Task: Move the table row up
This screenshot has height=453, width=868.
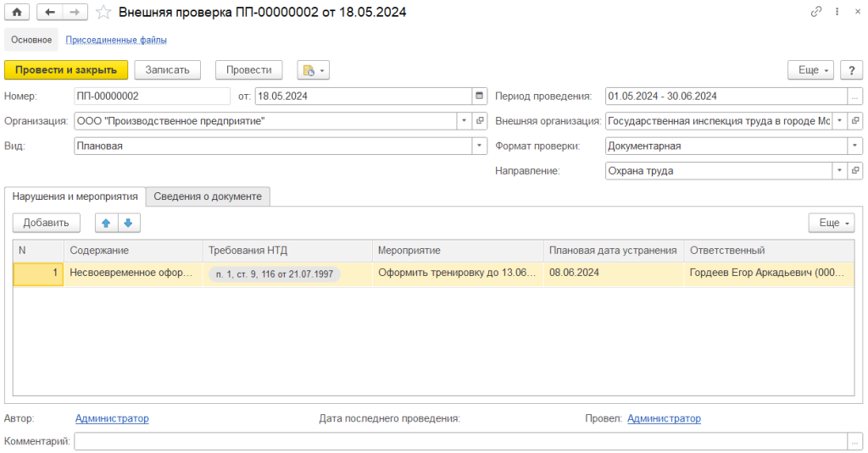Action: [x=106, y=223]
